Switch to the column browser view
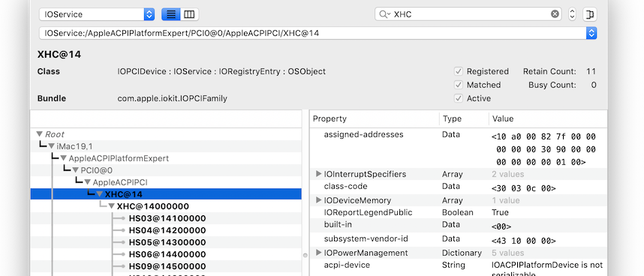The image size is (644, 276). [189, 14]
